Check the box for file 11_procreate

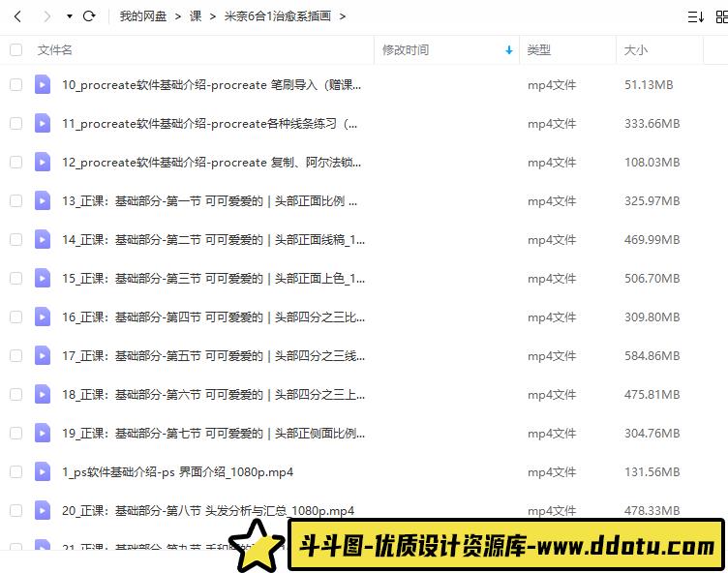point(15,124)
